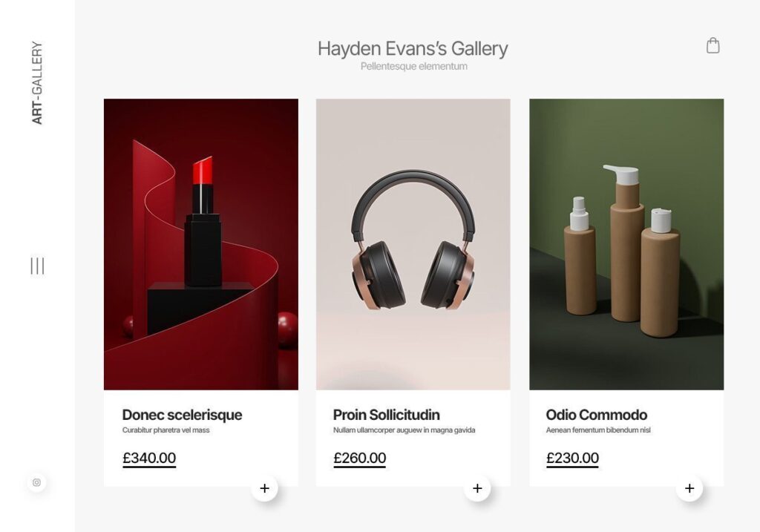Screen dimensions: 760x532
Task: Click the Curabitur pharetra vel mass description
Action: (166, 430)
